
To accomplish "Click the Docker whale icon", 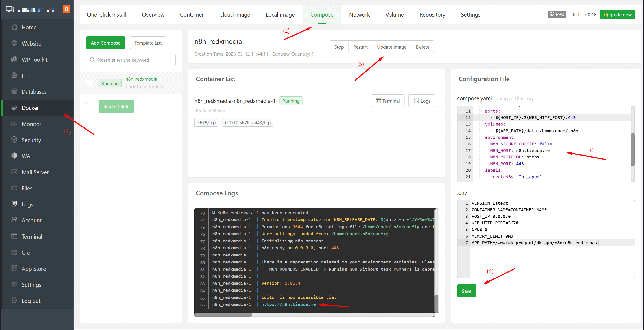I will [x=15, y=108].
